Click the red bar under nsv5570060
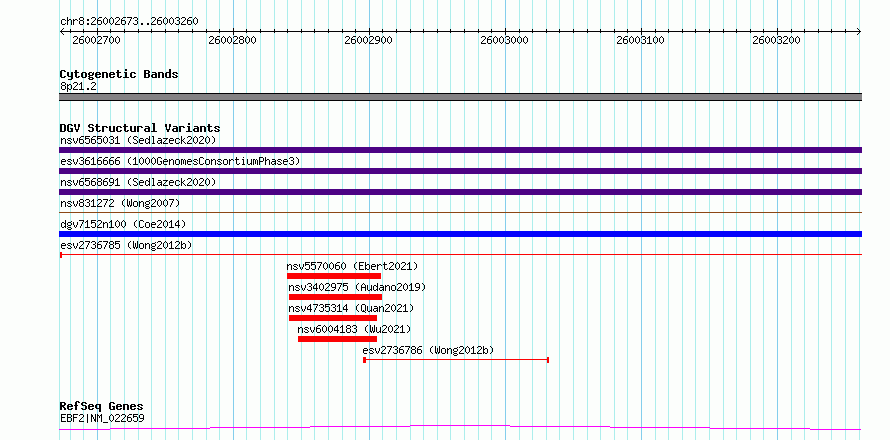 (x=334, y=276)
